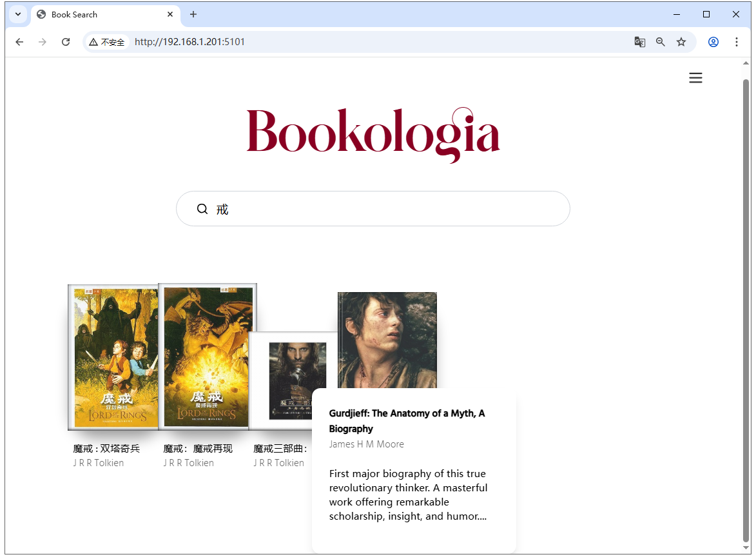Click the title 魔戒: 魔戒再现
The height and width of the screenshot is (559, 756).
(x=198, y=449)
